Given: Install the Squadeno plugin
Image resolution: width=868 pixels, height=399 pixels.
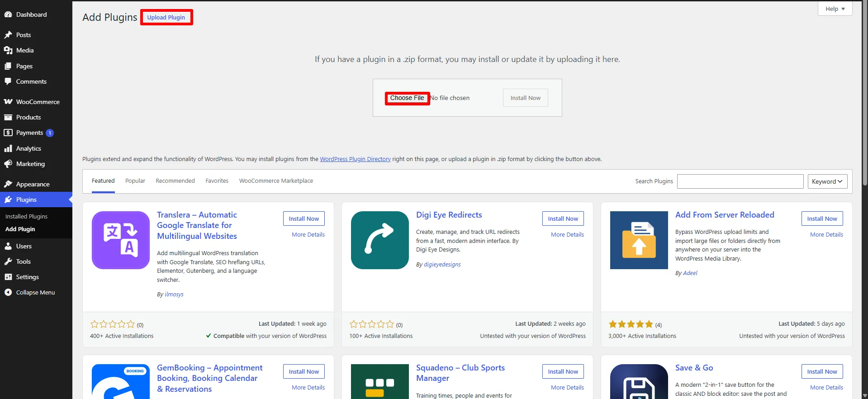Looking at the screenshot, I should click(x=563, y=371).
